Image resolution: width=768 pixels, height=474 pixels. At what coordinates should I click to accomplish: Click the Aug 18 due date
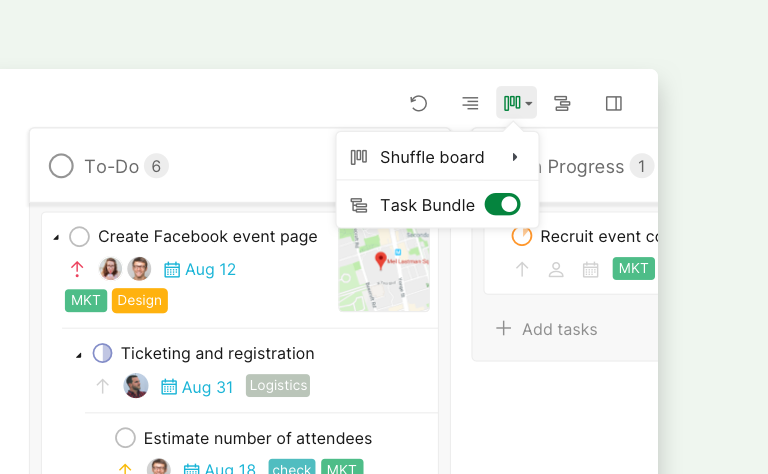(x=230, y=469)
